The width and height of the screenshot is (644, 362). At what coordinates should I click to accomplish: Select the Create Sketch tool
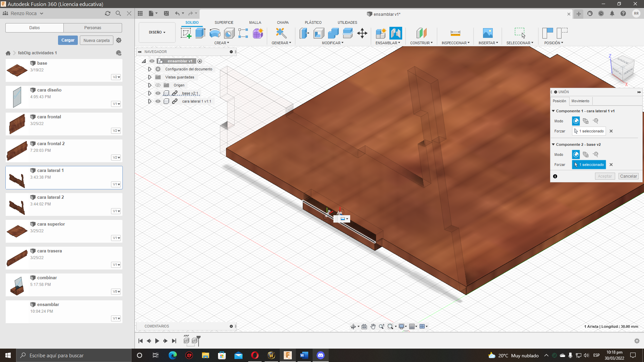click(186, 33)
